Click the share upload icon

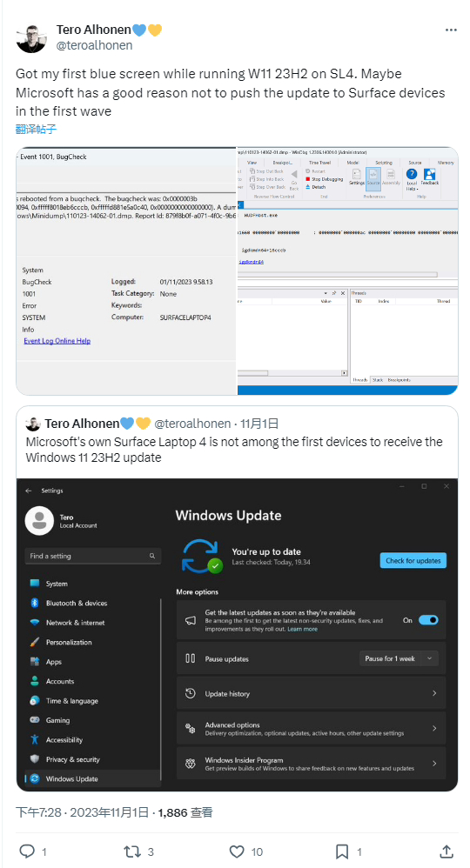[x=446, y=851]
